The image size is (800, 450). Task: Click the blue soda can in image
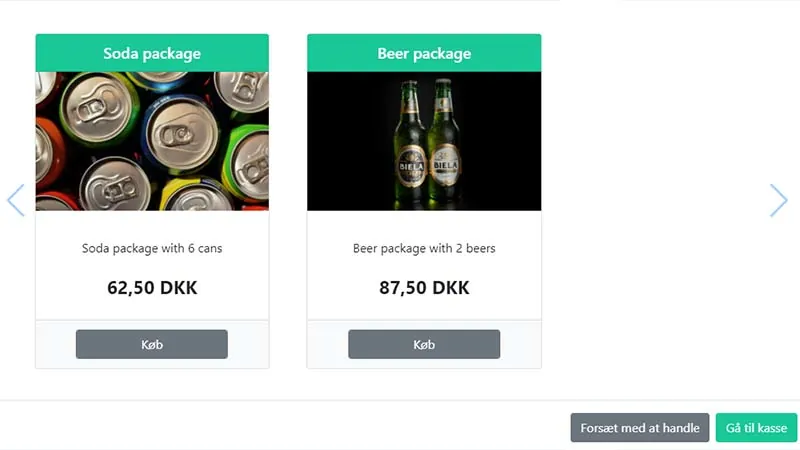pos(180,134)
